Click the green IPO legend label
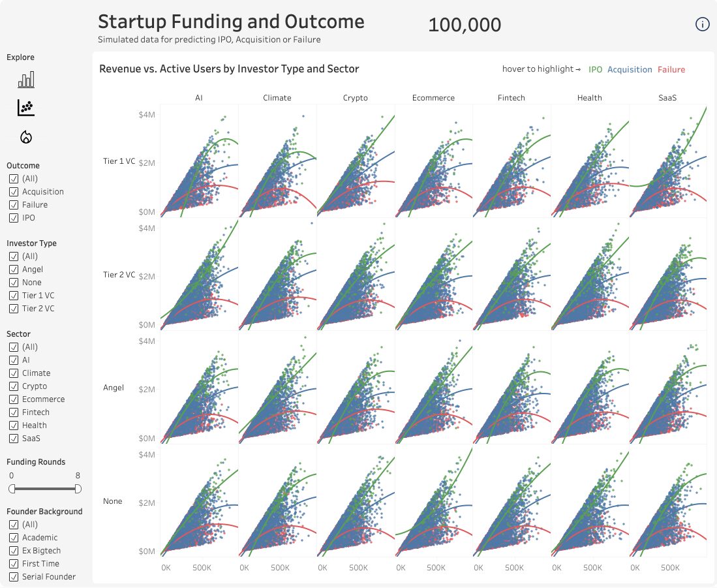 (x=595, y=70)
